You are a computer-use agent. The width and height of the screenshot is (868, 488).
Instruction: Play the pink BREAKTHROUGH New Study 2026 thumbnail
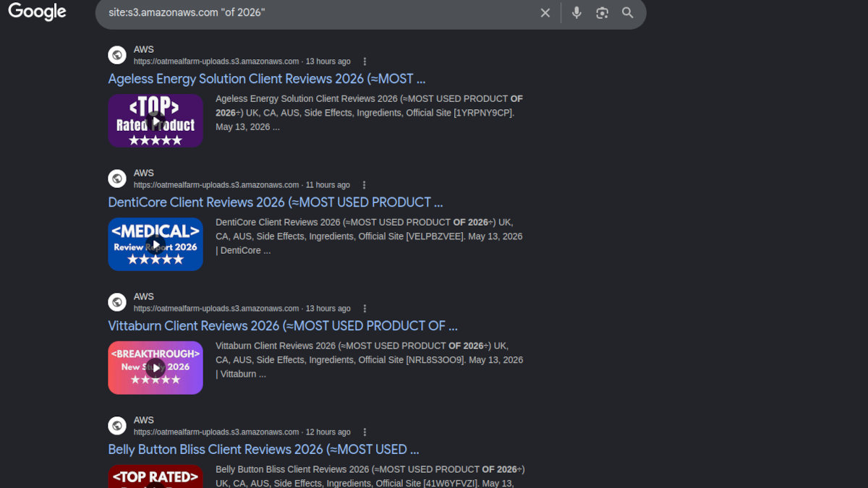coord(156,368)
